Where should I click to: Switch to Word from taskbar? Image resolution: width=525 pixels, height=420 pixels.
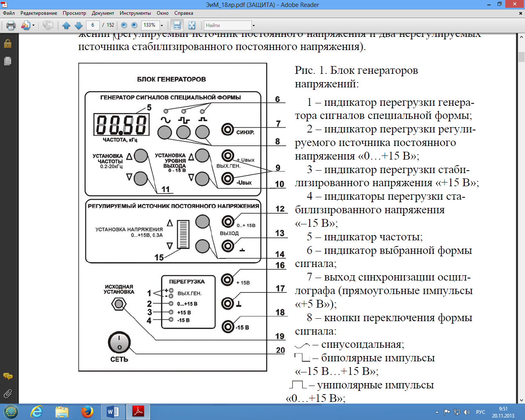[x=113, y=412]
